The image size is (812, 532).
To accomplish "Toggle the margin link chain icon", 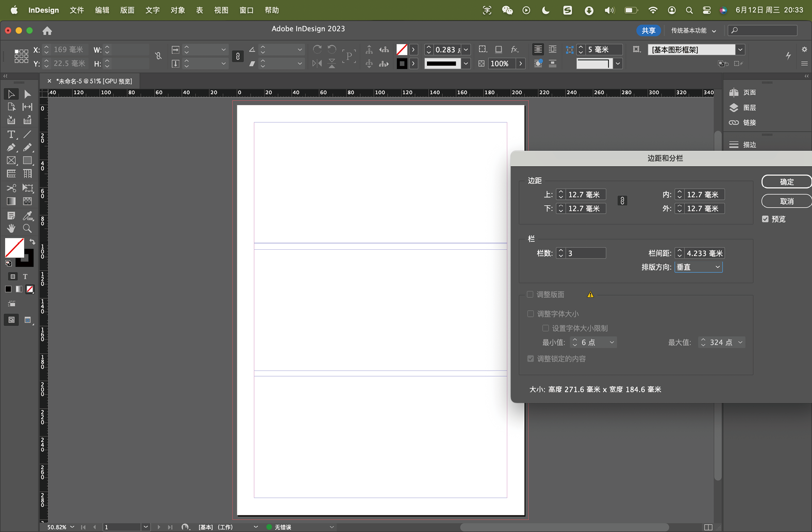I will [x=622, y=201].
